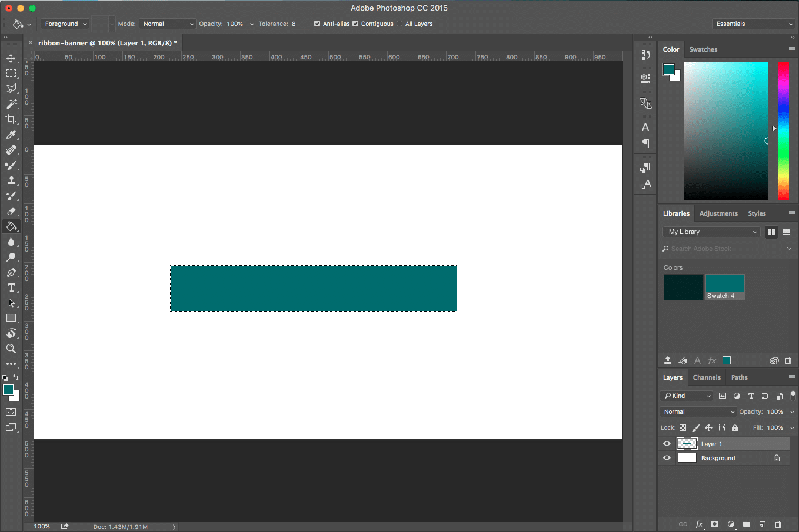Viewport: 799px width, 532px height.
Task: Enable the All Layers checkbox
Action: (x=399, y=24)
